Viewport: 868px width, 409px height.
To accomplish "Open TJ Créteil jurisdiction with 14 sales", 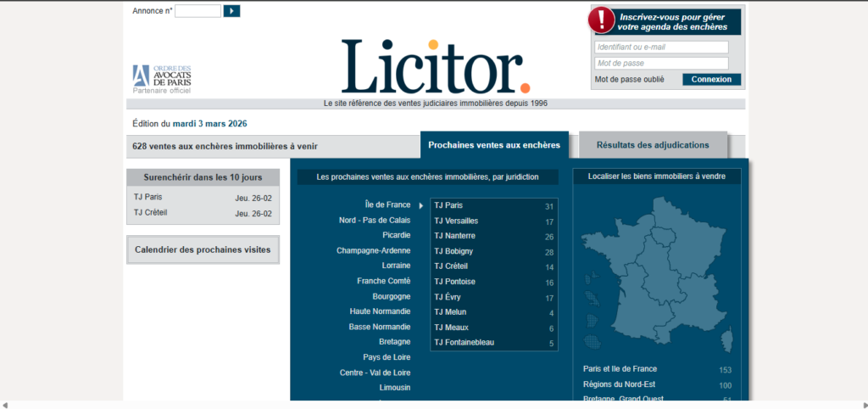I will [494, 266].
